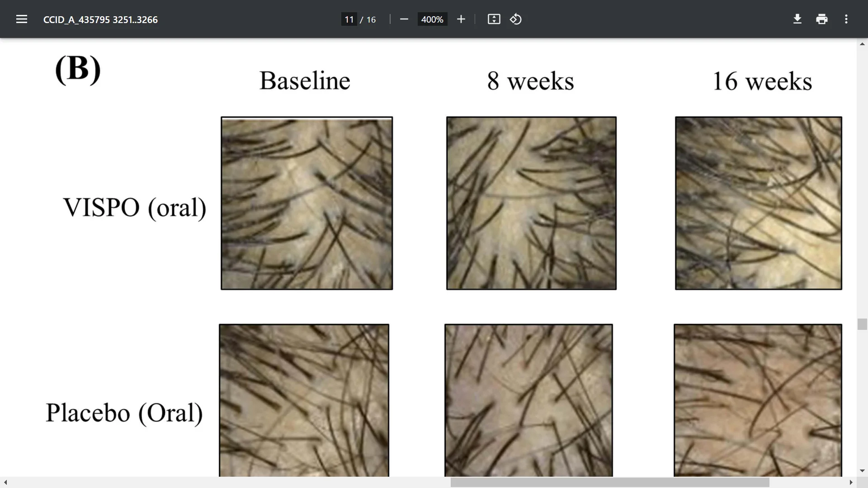Click the '/ 16' total pages text

pyautogui.click(x=368, y=19)
